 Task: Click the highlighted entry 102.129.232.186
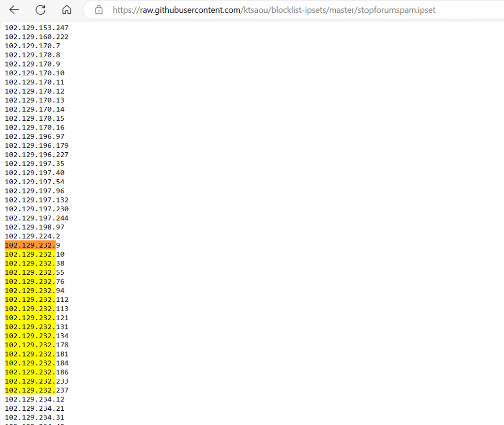[36, 372]
